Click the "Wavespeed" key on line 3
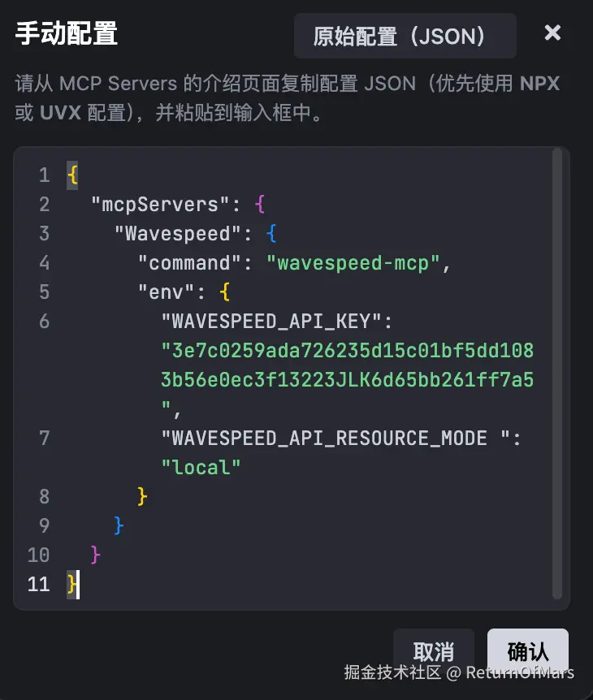 (x=178, y=234)
